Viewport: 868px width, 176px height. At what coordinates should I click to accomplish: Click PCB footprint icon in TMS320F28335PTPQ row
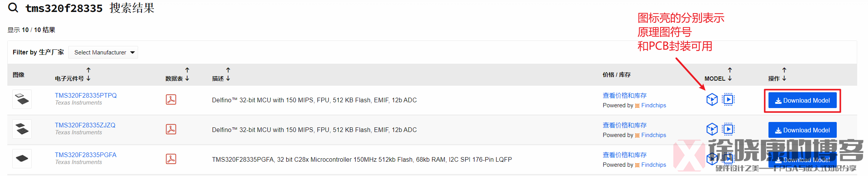(728, 100)
